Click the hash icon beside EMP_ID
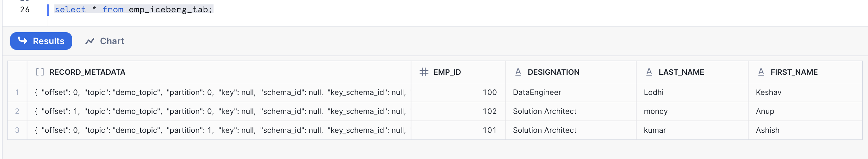The width and height of the screenshot is (868, 159). [x=424, y=72]
